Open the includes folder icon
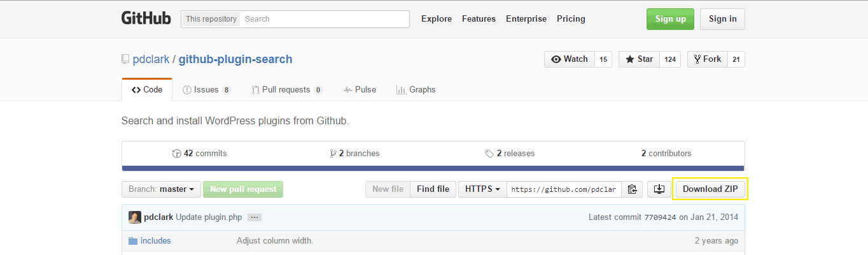The width and height of the screenshot is (868, 255). click(133, 241)
